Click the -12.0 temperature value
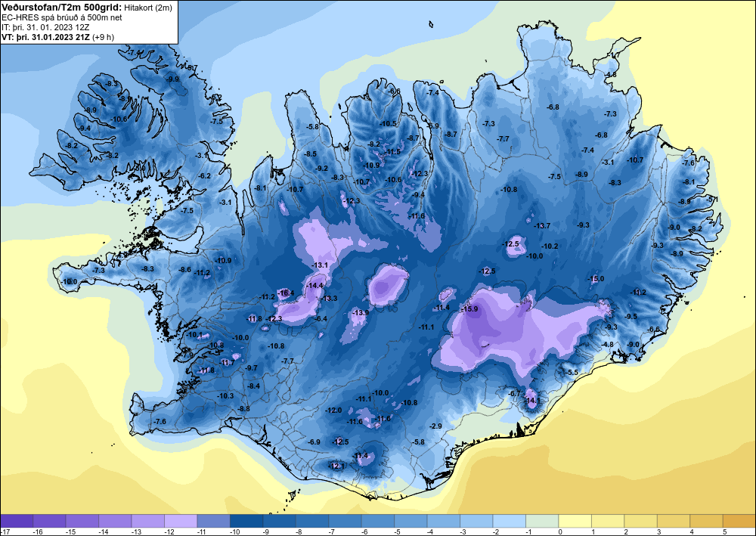This screenshot has height=536, width=756. click(x=333, y=411)
